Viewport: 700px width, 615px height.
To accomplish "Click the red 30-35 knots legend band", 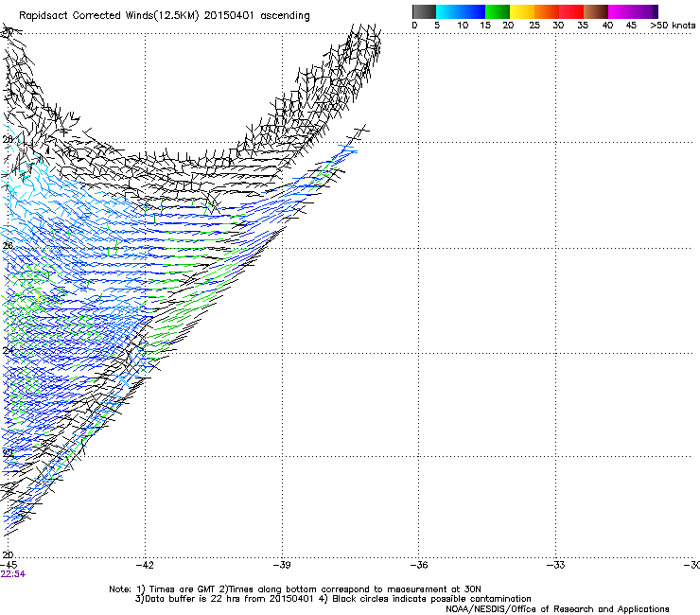I will click(x=571, y=11).
